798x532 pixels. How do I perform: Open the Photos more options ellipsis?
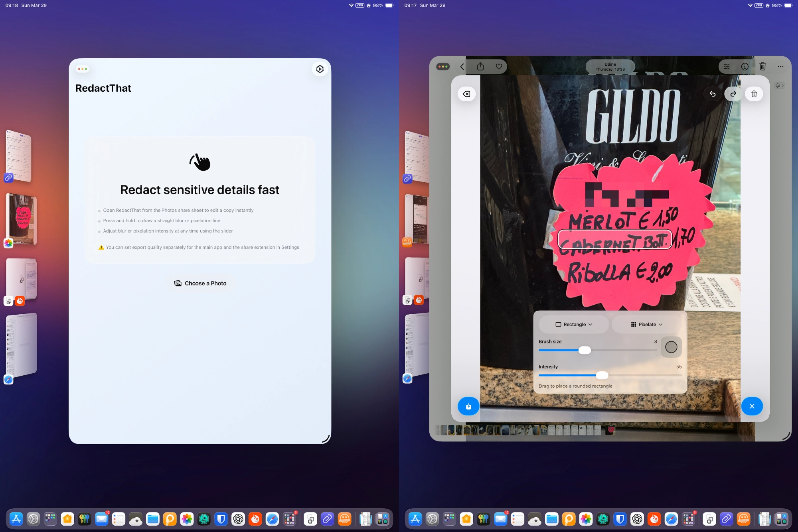(780, 67)
